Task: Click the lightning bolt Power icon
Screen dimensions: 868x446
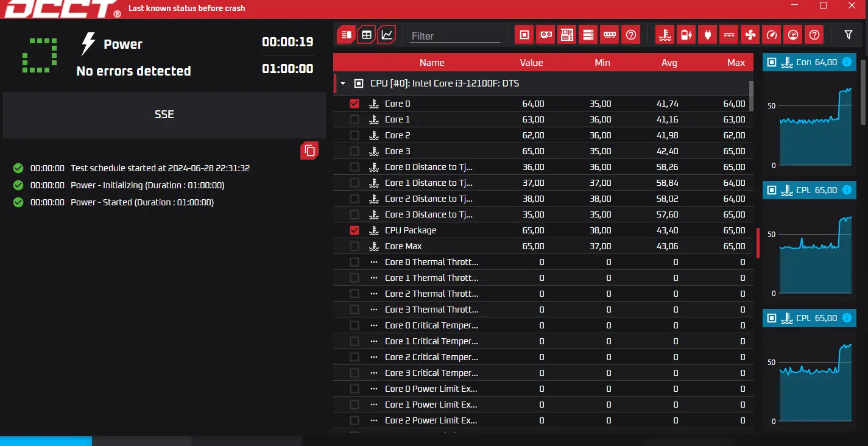Action: coord(88,44)
